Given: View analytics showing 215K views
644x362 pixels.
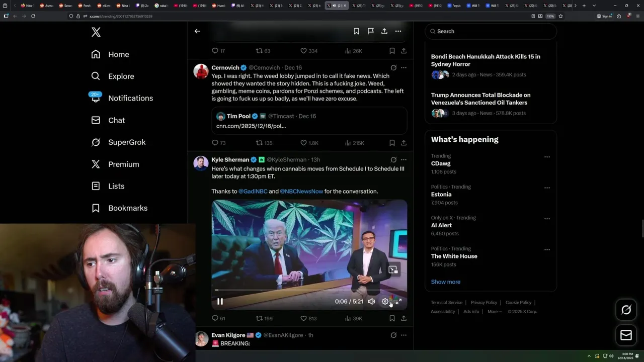Looking at the screenshot, I should click(355, 143).
